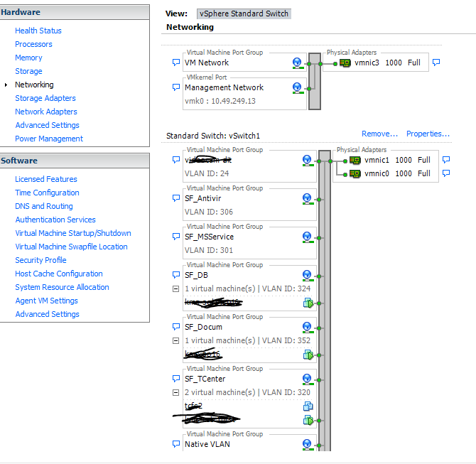476x464 pixels.
Task: Open Health Status in Hardware panel
Action: click(x=38, y=31)
